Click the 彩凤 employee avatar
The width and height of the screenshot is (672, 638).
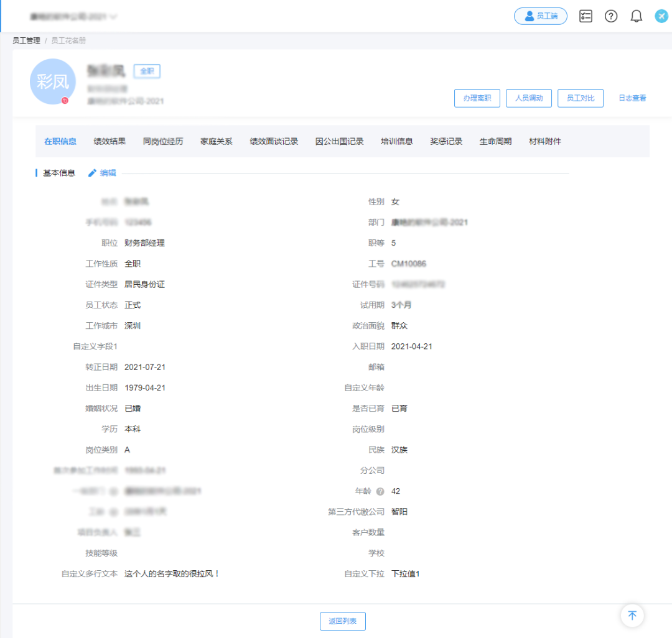click(x=53, y=81)
